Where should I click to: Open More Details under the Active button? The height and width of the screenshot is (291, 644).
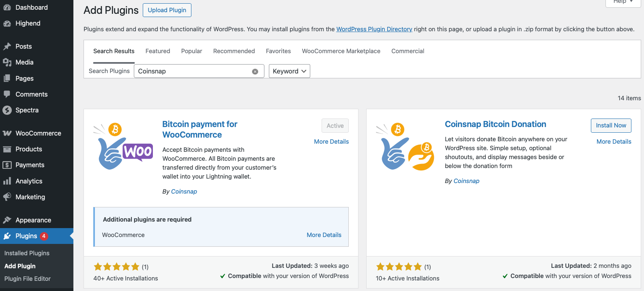click(331, 142)
